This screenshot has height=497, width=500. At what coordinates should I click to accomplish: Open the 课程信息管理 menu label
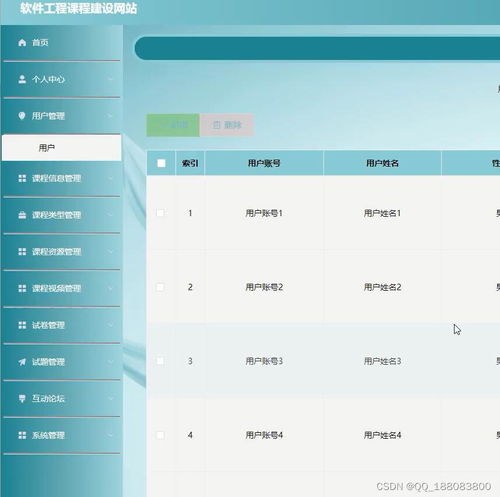[56, 178]
